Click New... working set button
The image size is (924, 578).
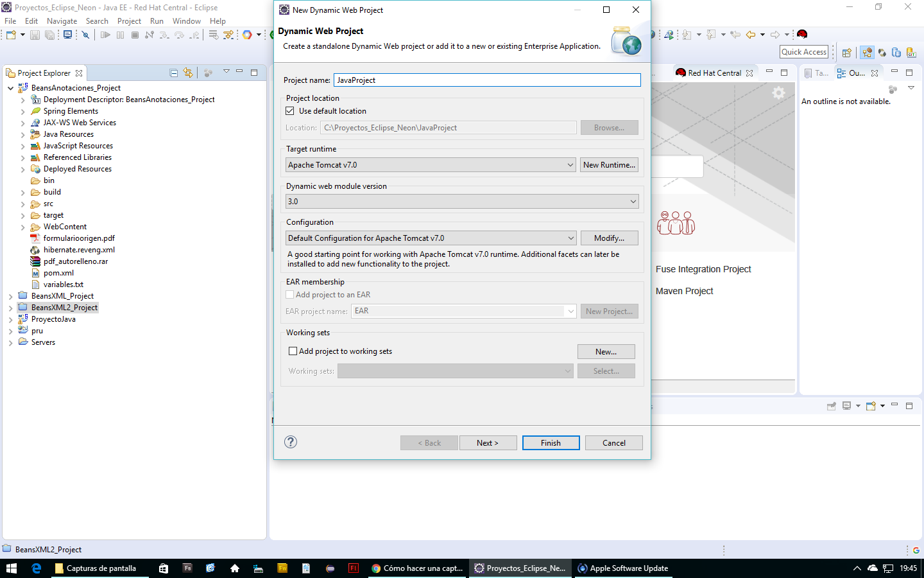coord(606,352)
